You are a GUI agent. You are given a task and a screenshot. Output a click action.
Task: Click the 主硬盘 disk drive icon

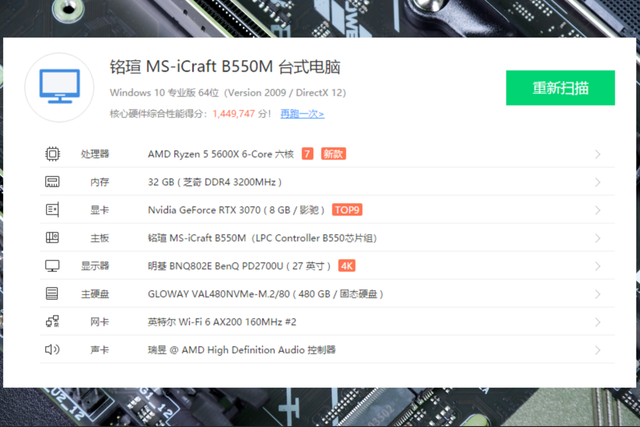click(x=52, y=294)
